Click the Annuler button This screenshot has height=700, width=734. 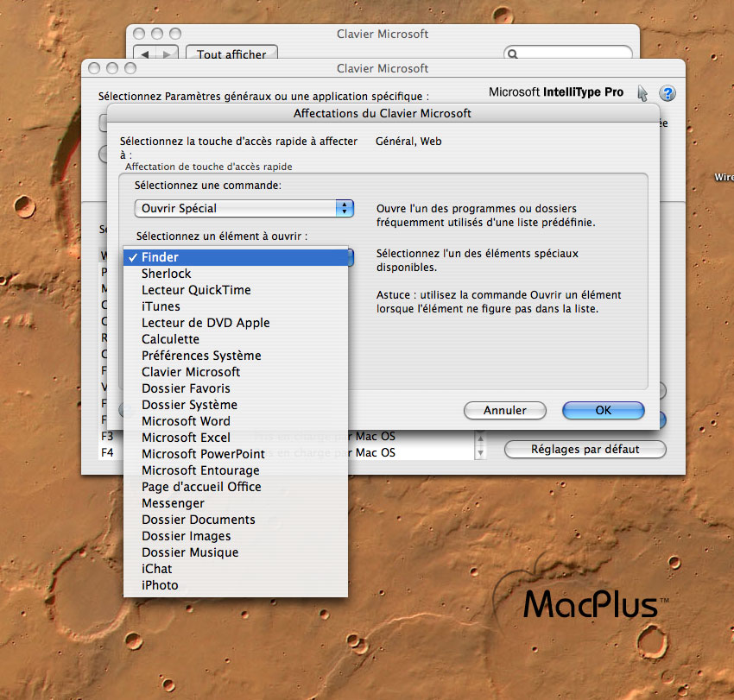(504, 410)
